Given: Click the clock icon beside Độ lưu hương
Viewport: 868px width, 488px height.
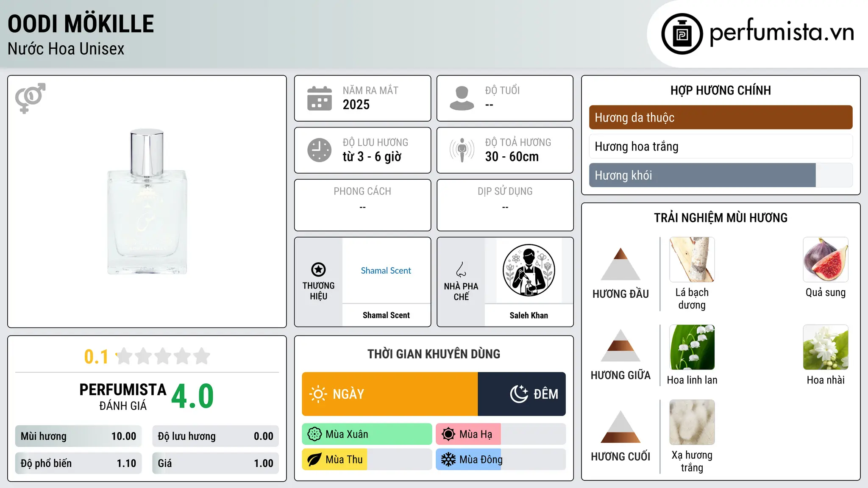Looking at the screenshot, I should pos(320,150).
